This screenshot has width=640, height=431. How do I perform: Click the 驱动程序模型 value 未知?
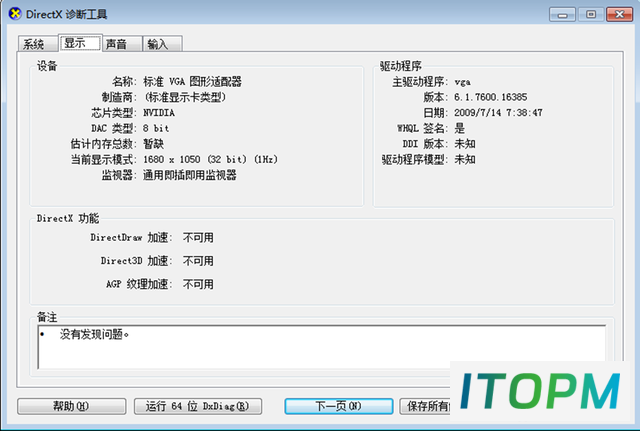pyautogui.click(x=465, y=159)
